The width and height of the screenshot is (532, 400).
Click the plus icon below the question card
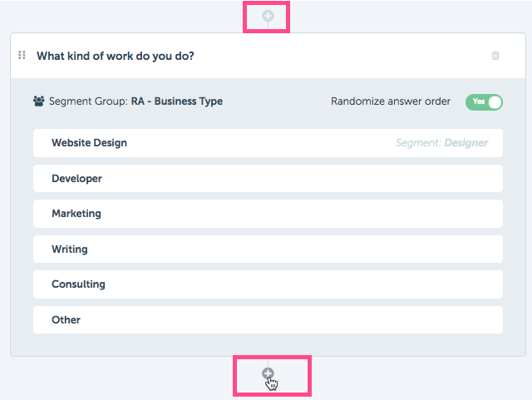(x=268, y=373)
